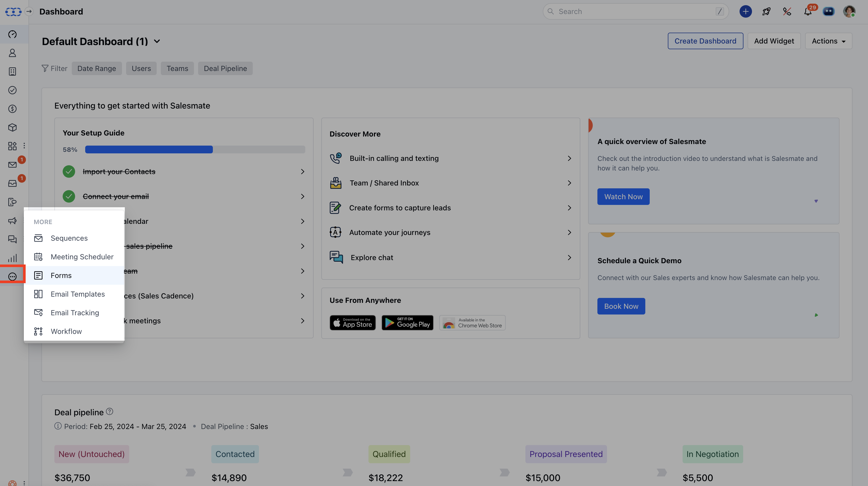Open the chat bot icon in header
The image size is (868, 486).
coord(829,11)
